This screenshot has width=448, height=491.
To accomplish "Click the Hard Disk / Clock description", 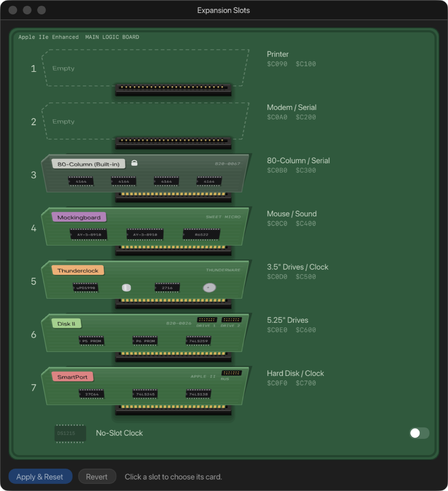I will pos(296,374).
